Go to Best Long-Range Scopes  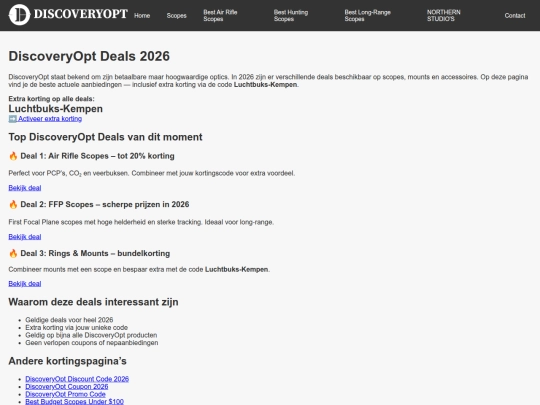coord(367,15)
